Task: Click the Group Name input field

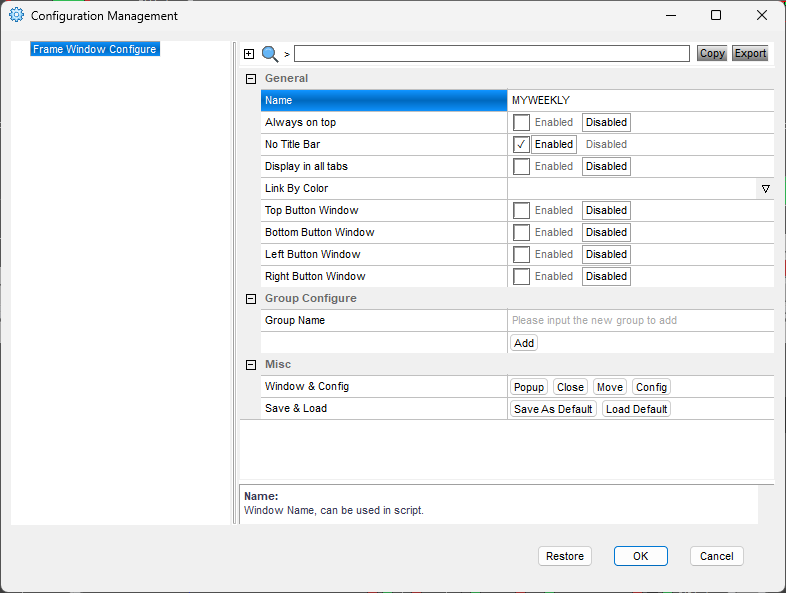Action: 641,320
